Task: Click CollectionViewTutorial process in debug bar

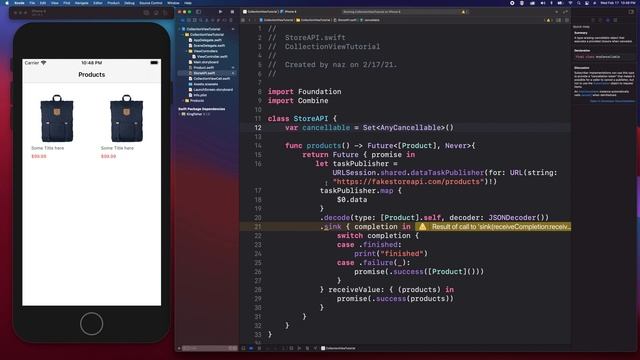Action: click(x=338, y=348)
